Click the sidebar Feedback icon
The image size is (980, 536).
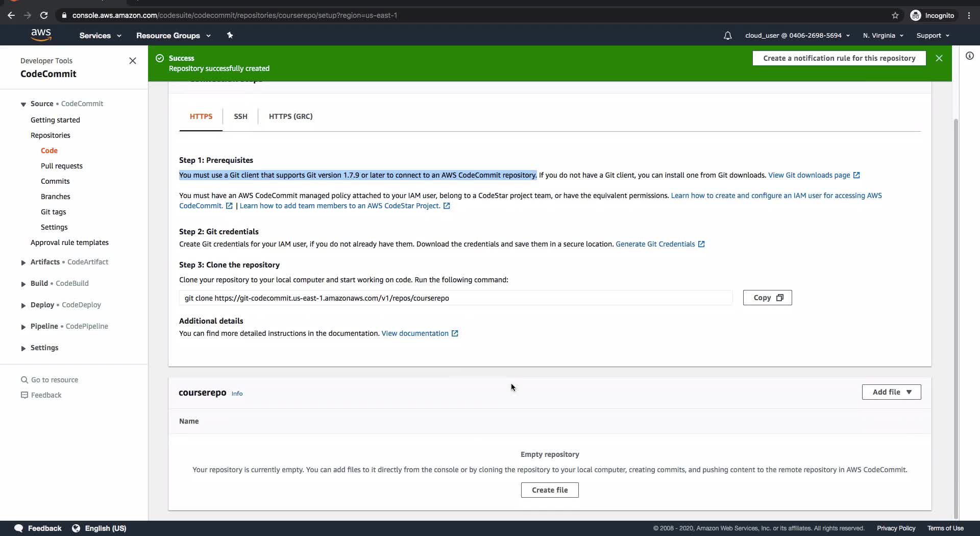(x=24, y=395)
